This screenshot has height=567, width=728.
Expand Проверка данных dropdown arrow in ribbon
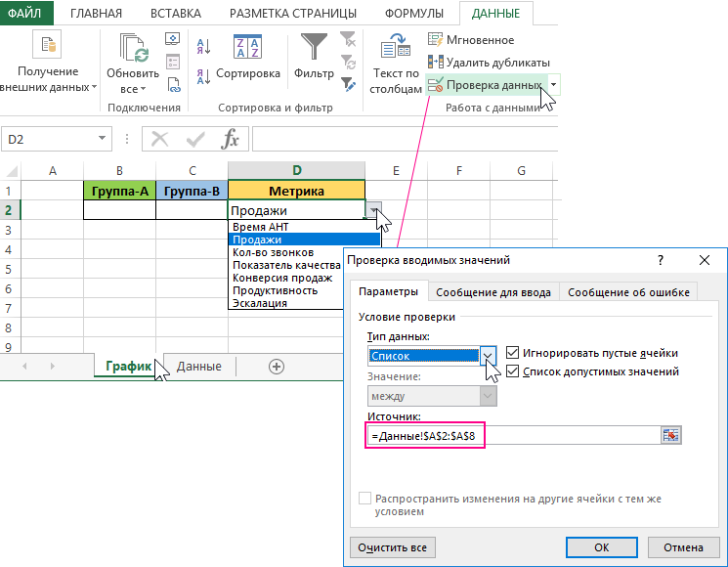[x=554, y=85]
